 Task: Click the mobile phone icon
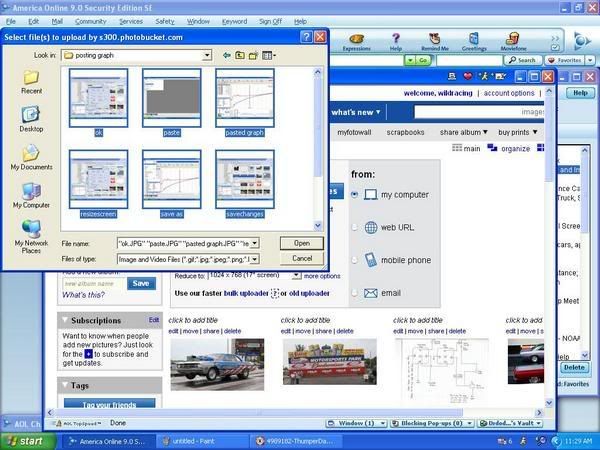click(x=370, y=260)
